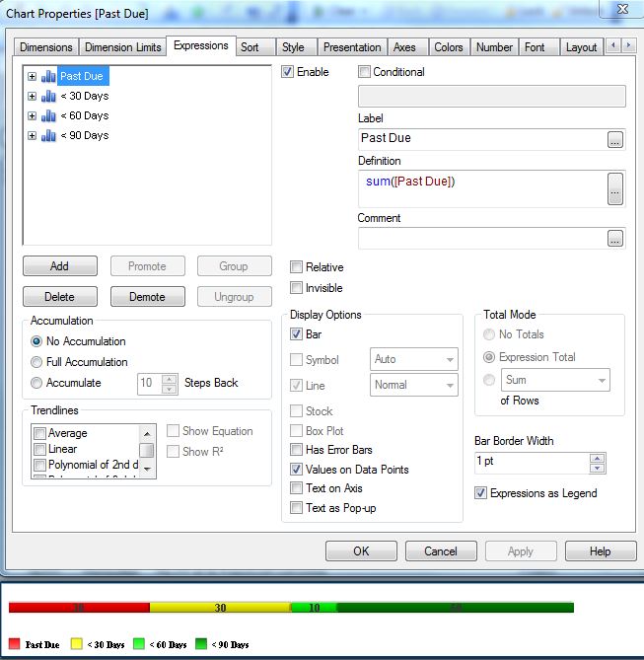Check Text as Pop-up option
Screen dimensions: 644x660
296,508
